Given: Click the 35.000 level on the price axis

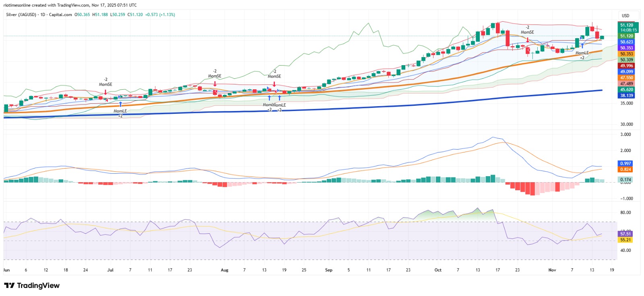Looking at the screenshot, I should pyautogui.click(x=627, y=103).
